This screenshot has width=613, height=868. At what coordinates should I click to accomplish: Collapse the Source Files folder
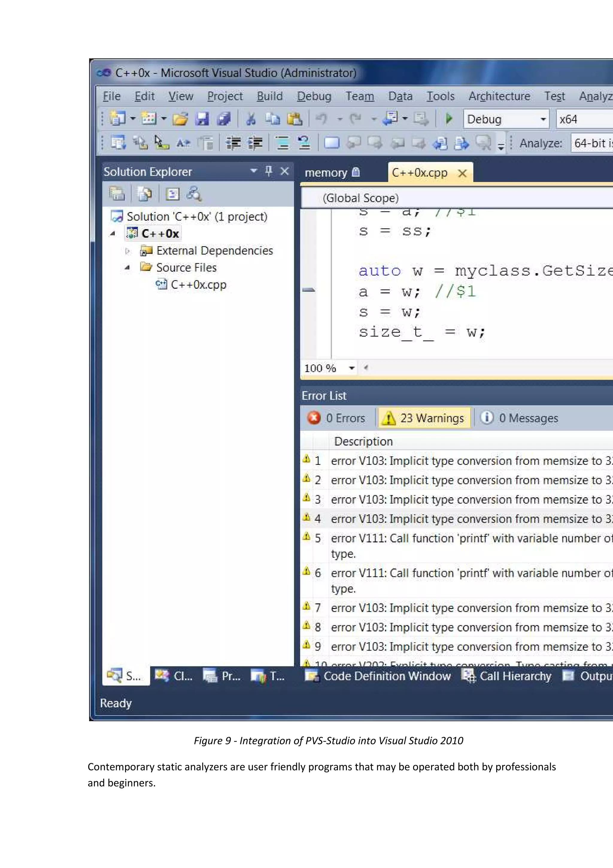(x=127, y=267)
